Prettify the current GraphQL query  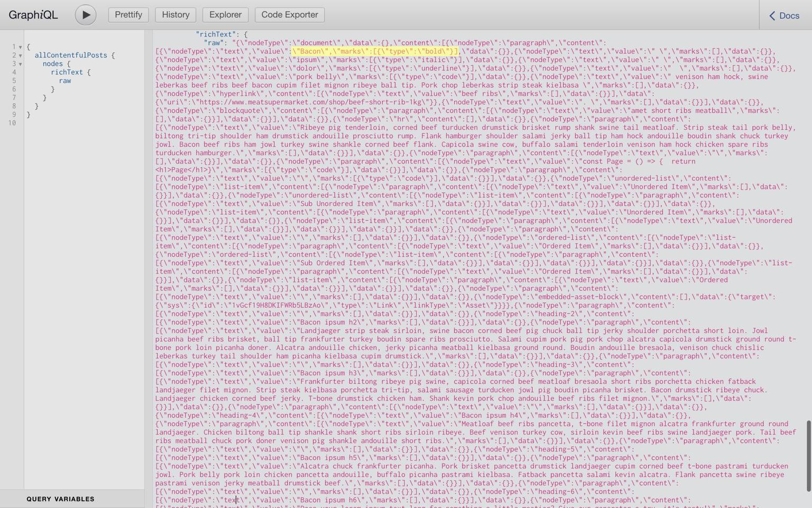128,14
